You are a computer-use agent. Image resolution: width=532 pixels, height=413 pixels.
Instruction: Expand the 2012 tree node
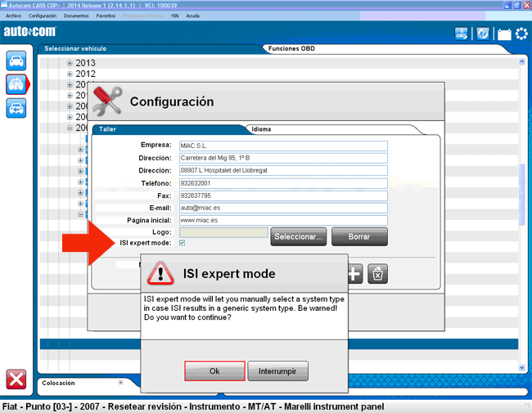[70, 74]
